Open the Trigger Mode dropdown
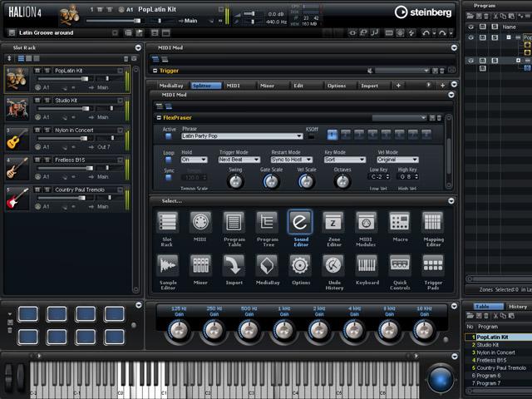 click(x=239, y=160)
